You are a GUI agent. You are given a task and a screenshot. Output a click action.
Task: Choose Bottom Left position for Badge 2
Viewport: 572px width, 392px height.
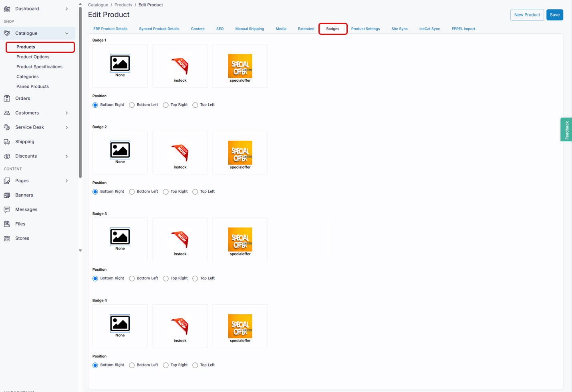point(132,191)
